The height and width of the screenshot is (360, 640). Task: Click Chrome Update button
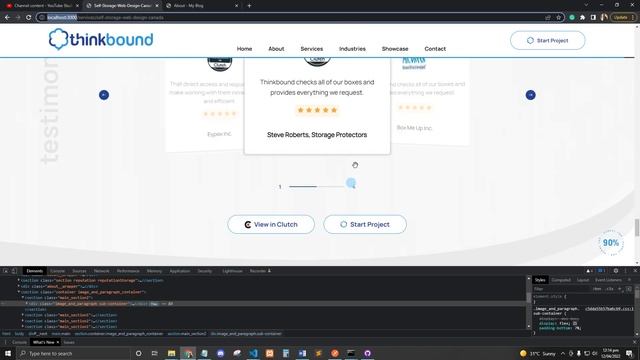pyautogui.click(x=623, y=18)
